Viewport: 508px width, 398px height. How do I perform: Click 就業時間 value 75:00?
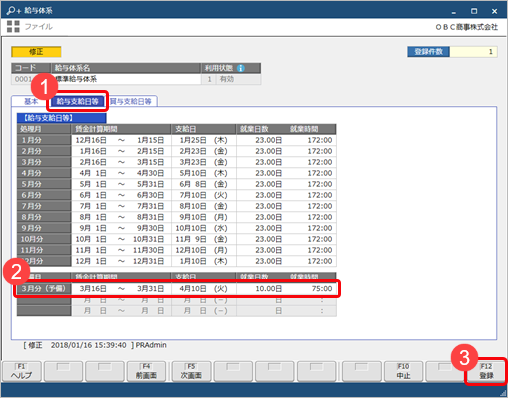coord(322,289)
